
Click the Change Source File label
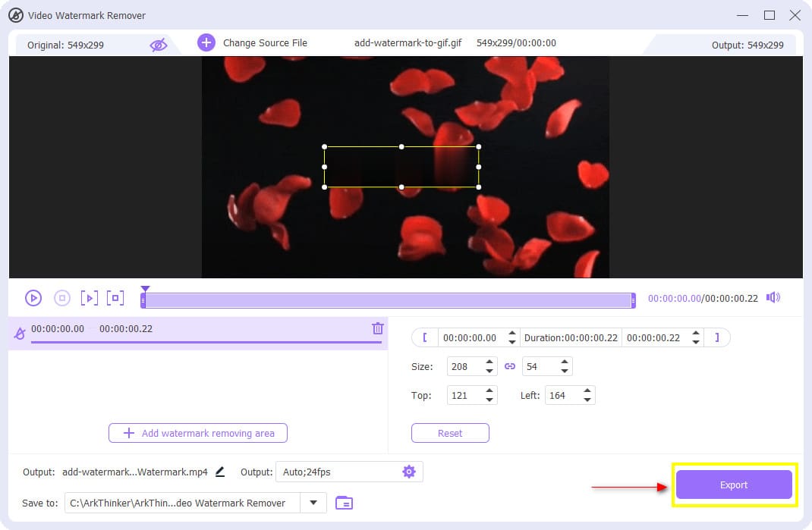point(265,43)
